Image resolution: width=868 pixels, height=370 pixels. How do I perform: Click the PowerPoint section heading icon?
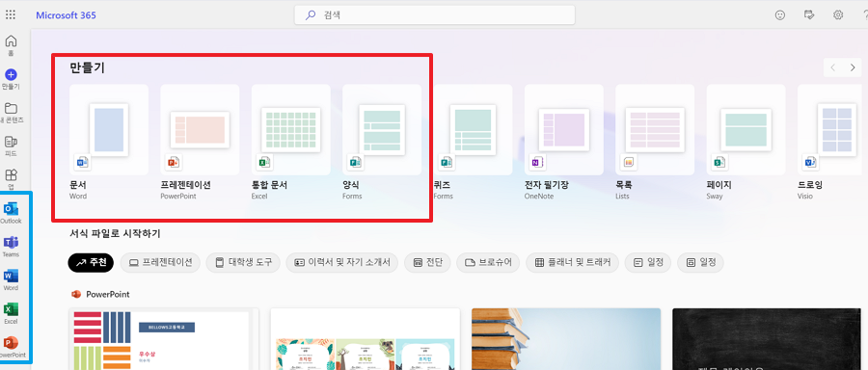(x=76, y=294)
